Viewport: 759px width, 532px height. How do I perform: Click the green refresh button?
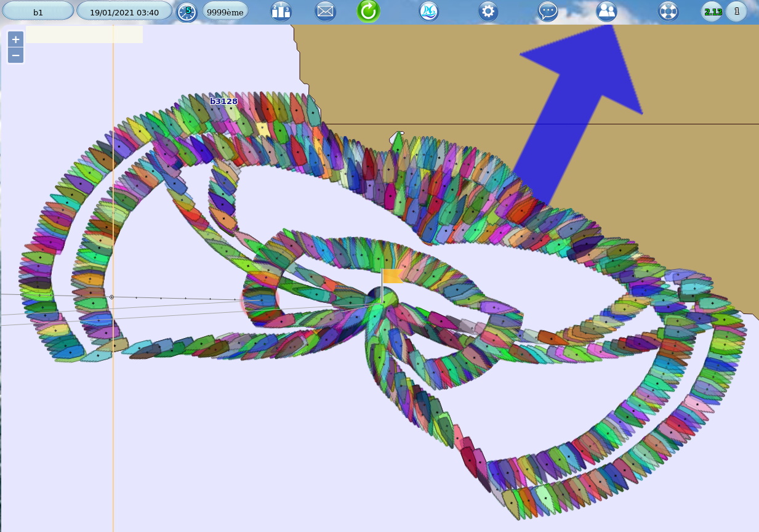pyautogui.click(x=368, y=11)
